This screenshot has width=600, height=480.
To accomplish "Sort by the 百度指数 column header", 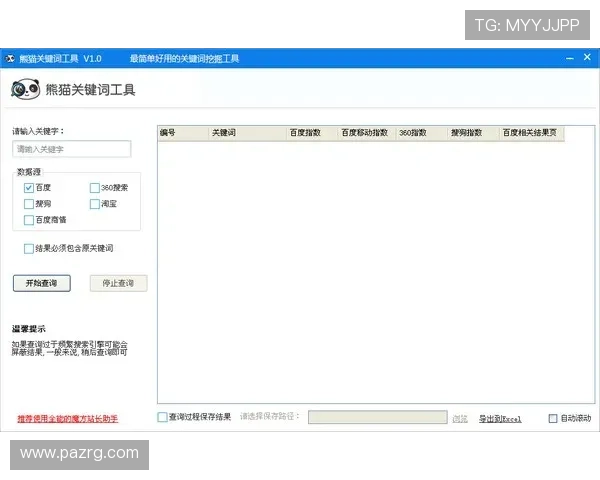I will pyautogui.click(x=312, y=133).
